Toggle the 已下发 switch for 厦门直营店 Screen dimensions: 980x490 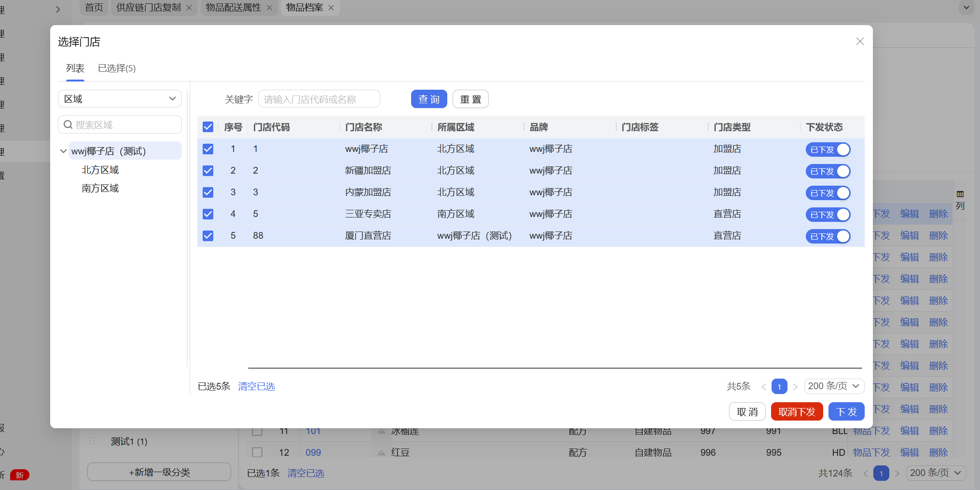[x=828, y=236]
